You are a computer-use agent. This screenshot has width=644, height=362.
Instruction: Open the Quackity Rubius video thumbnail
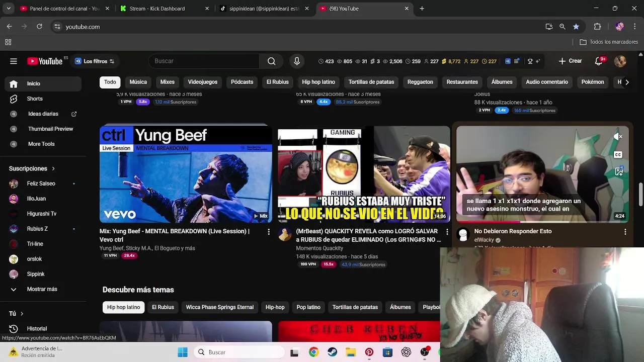(x=364, y=174)
